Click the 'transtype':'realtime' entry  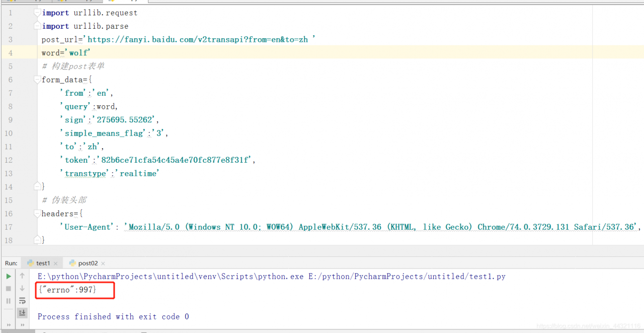click(x=110, y=173)
